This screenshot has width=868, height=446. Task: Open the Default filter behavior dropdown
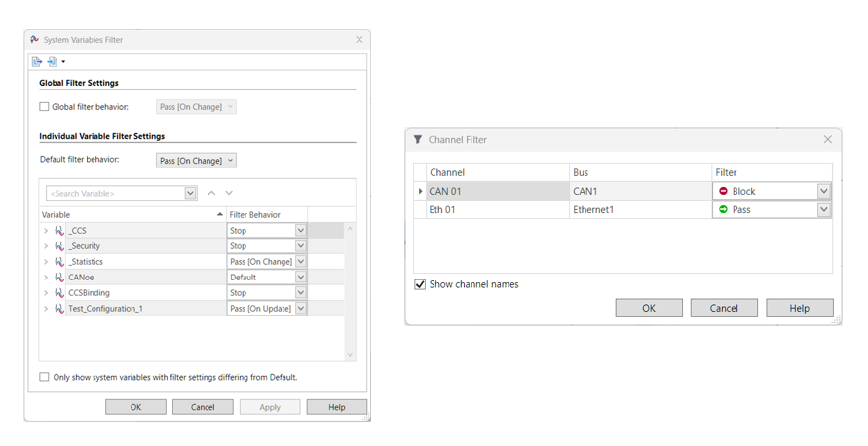click(196, 161)
